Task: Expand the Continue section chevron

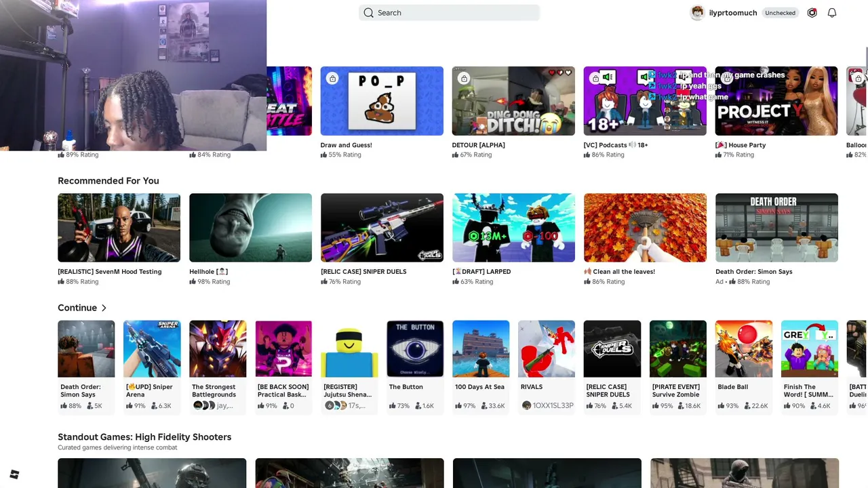Action: click(104, 308)
